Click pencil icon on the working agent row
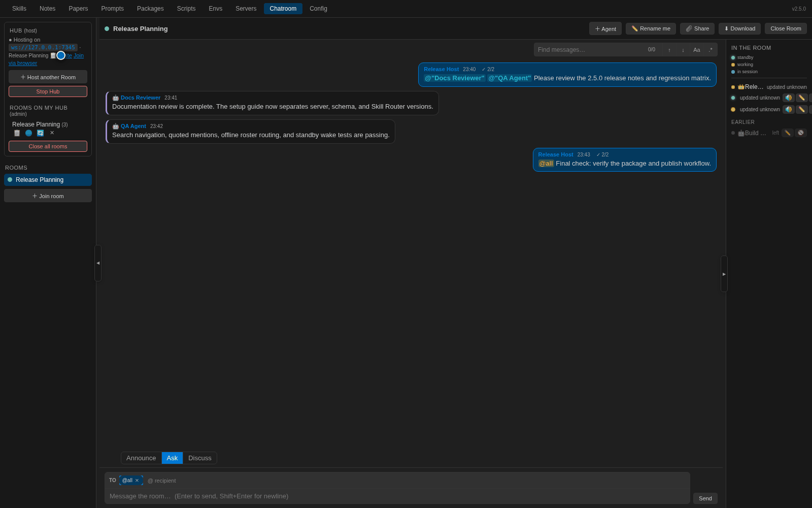 [x=801, y=110]
